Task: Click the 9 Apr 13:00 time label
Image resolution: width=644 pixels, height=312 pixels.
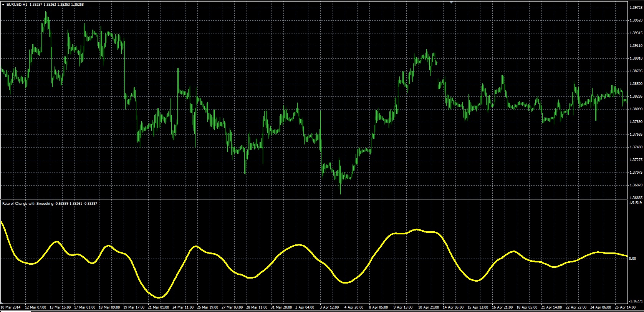Action: coord(403,307)
